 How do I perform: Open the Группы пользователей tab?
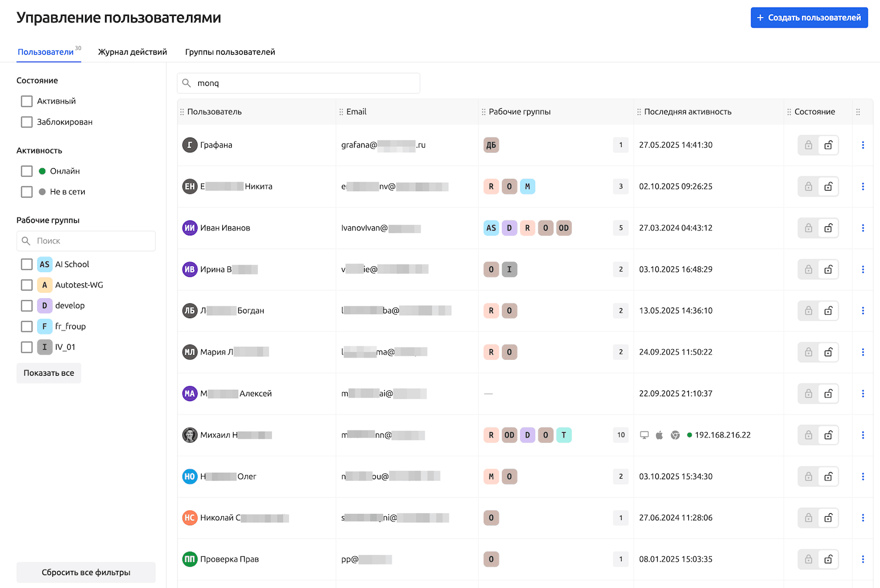230,52
